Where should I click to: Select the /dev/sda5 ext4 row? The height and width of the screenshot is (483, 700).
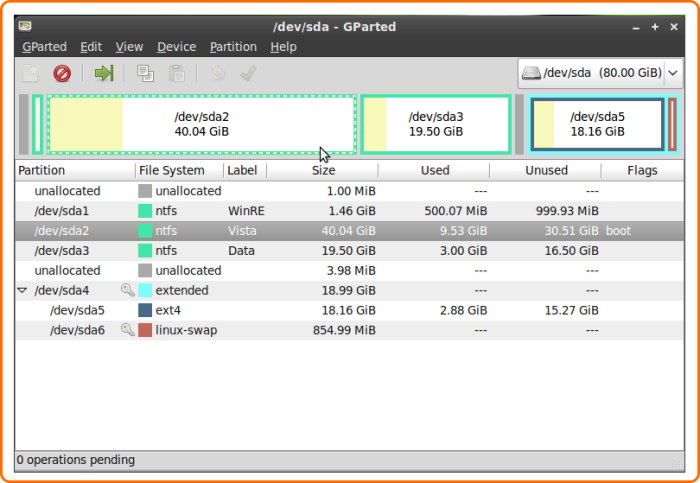[x=349, y=310]
